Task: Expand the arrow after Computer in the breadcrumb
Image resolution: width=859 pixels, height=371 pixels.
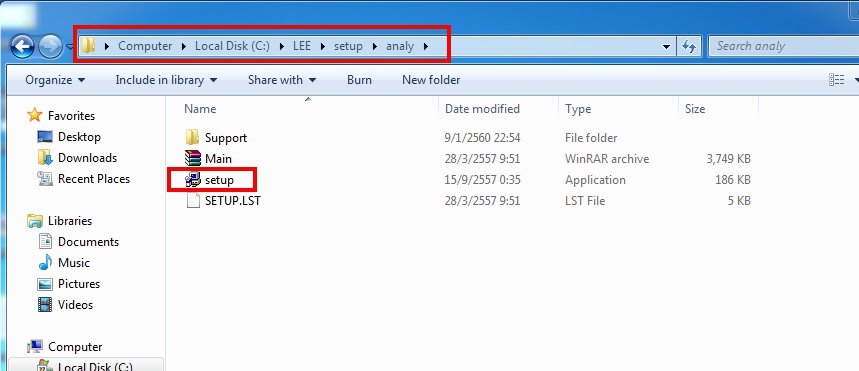Action: [x=184, y=46]
